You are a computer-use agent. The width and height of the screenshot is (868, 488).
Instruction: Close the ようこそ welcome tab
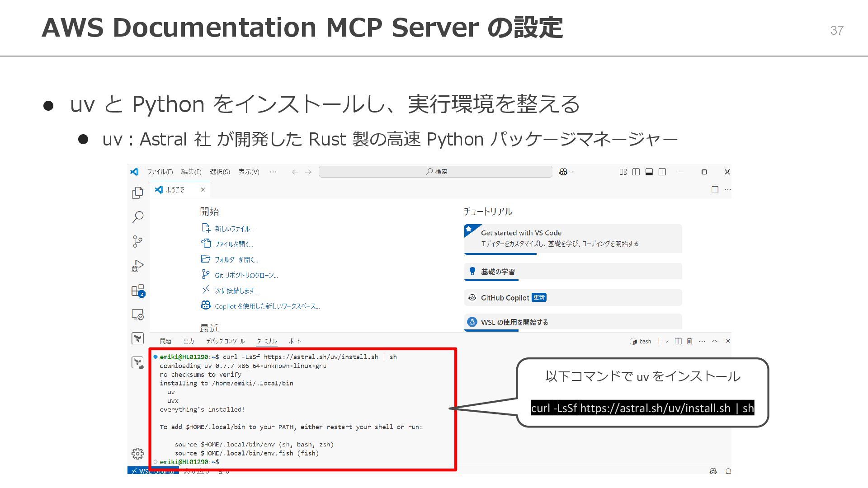pyautogui.click(x=203, y=190)
